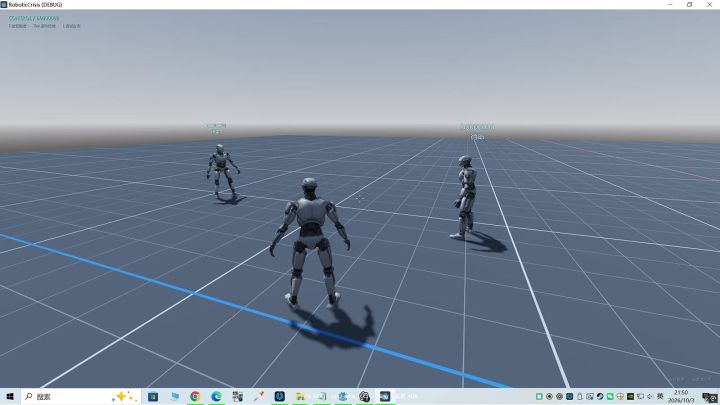Open the RoboticCrisis window icon in titlebar
720x405 pixels.
pyautogui.click(x=4, y=5)
